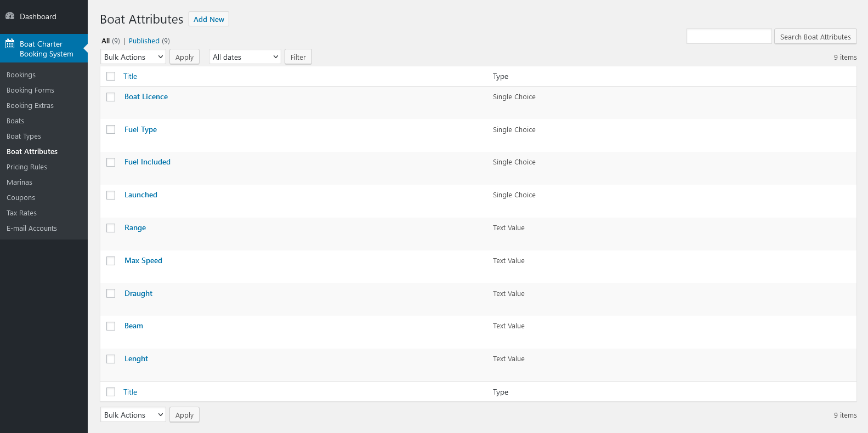Click the Dashboard gauge icon
The width and height of the screenshot is (868, 433).
(10, 16)
